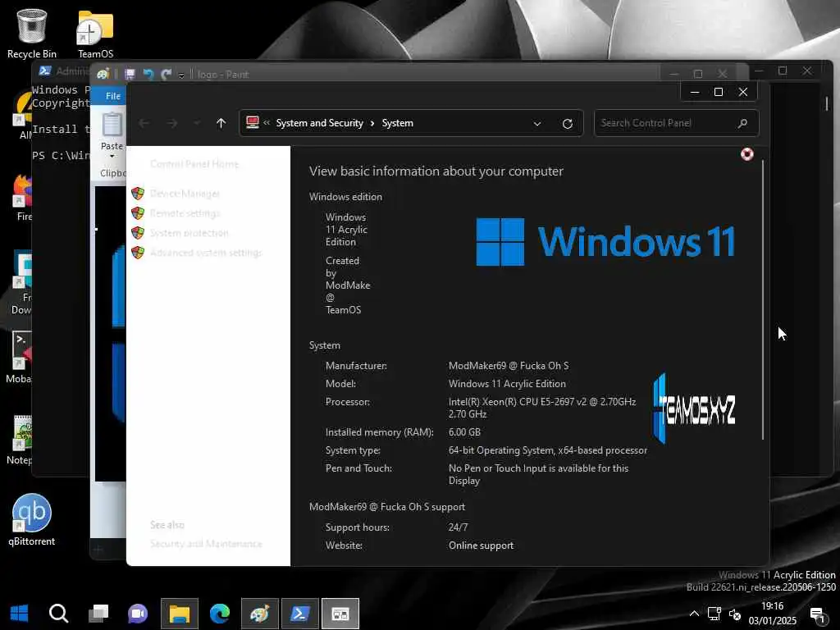Click Redo in Paint quick access toolbar

pos(166,74)
